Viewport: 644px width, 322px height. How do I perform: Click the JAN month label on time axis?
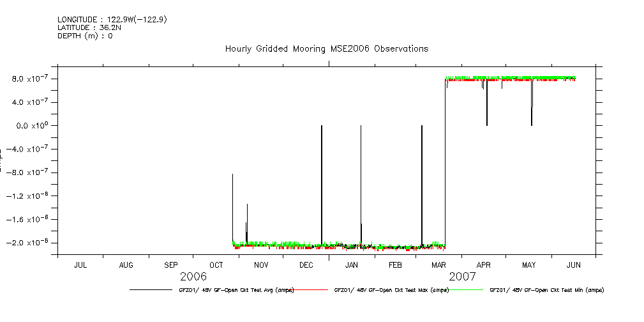(x=351, y=264)
